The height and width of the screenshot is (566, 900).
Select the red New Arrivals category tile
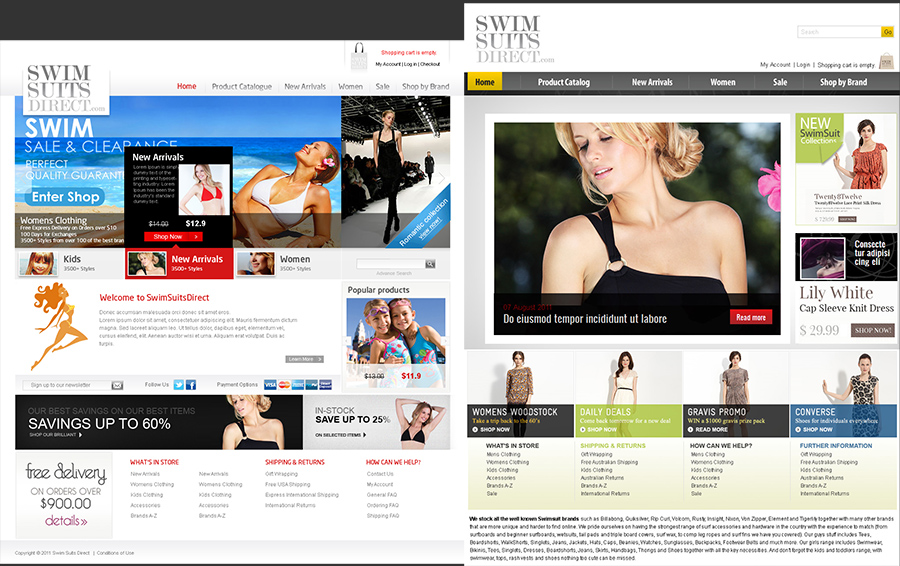(x=179, y=263)
